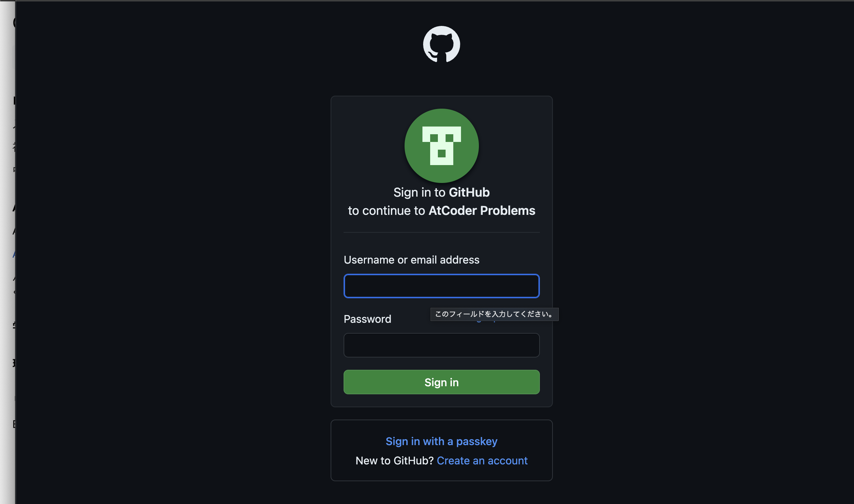Click the bold AtCoder Problems text

[482, 211]
